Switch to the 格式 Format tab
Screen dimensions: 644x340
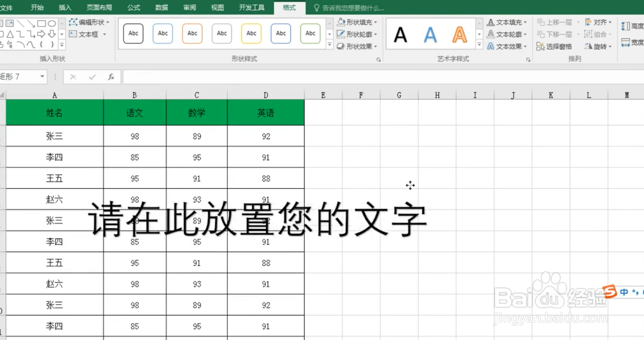(289, 8)
